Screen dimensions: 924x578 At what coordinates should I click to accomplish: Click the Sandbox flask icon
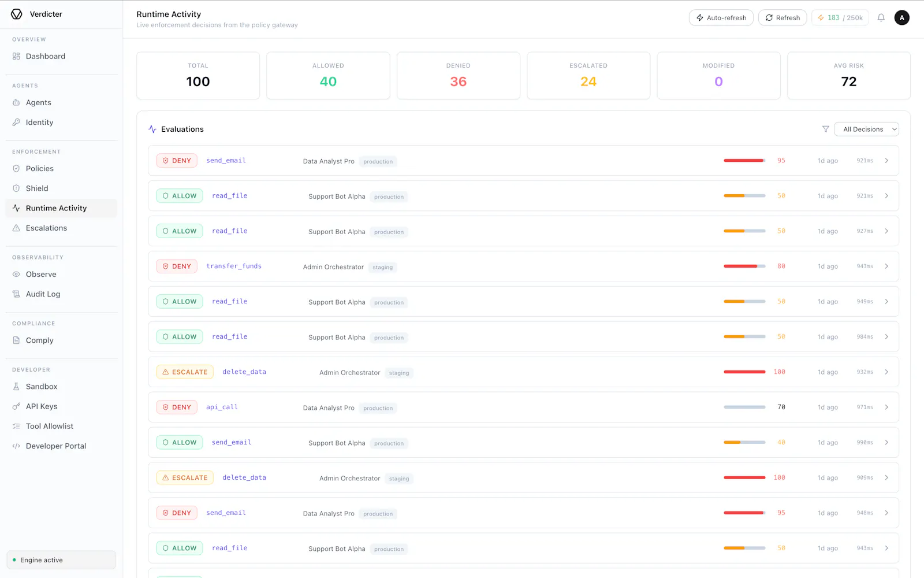tap(16, 387)
